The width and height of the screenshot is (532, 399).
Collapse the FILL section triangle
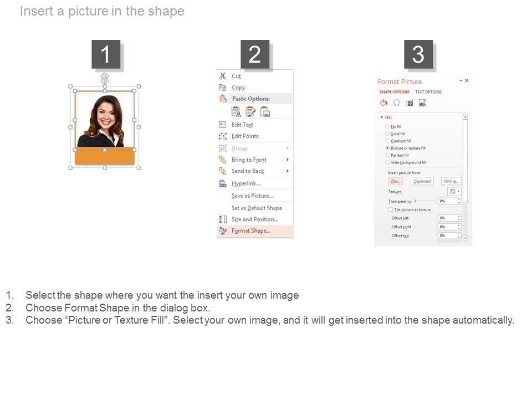pyautogui.click(x=382, y=117)
